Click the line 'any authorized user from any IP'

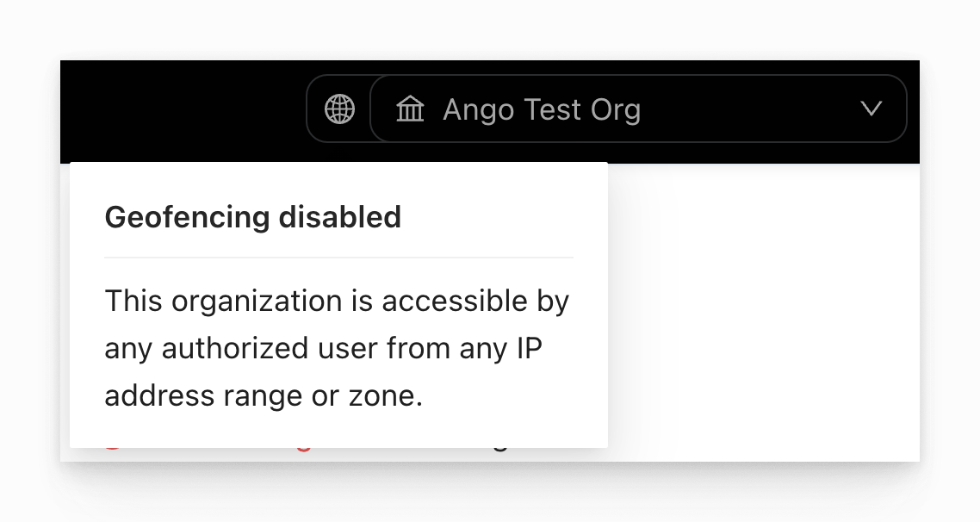coord(323,349)
